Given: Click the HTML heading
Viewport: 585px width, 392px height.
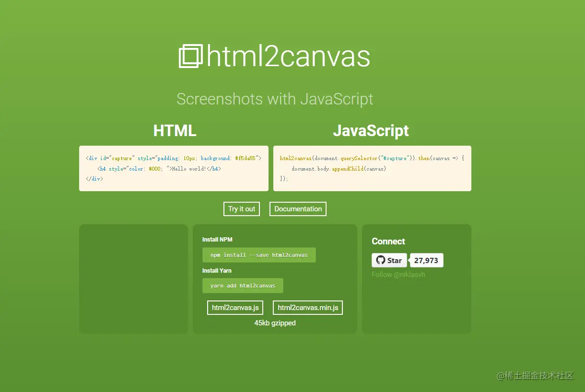Looking at the screenshot, I should (175, 131).
